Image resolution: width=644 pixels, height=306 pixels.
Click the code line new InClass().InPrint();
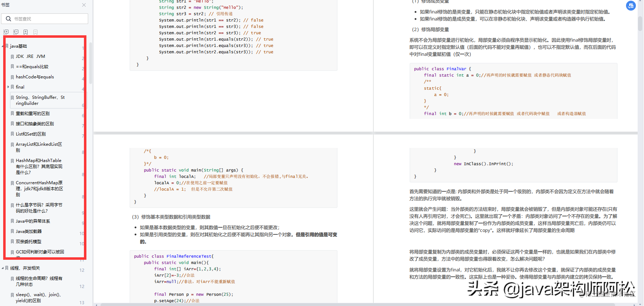coord(484,164)
